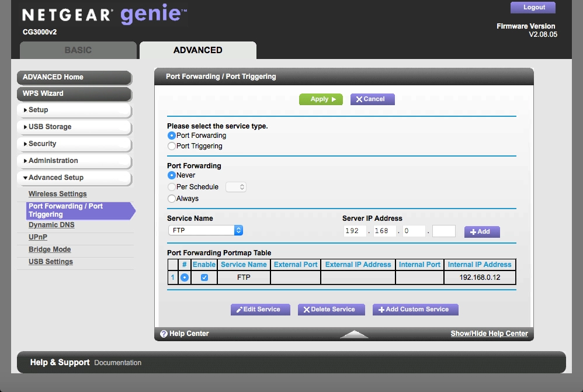The width and height of the screenshot is (583, 392).
Task: Choose Always for port forwarding
Action: click(171, 199)
